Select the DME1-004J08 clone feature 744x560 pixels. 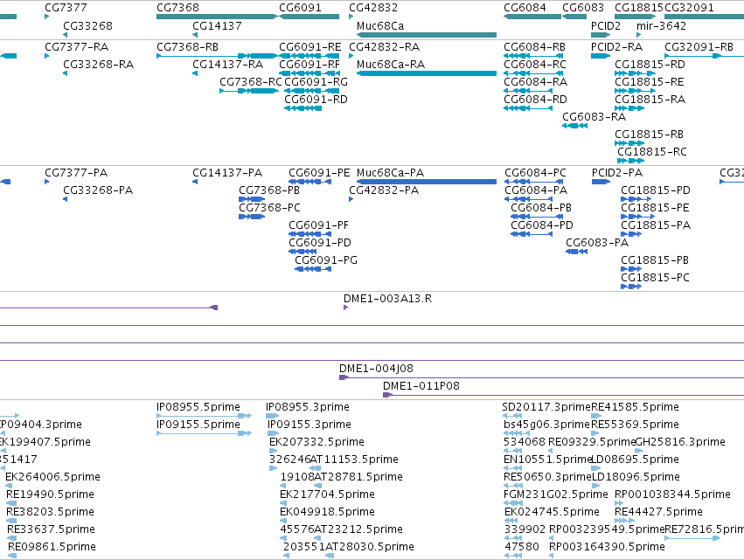pos(541,378)
